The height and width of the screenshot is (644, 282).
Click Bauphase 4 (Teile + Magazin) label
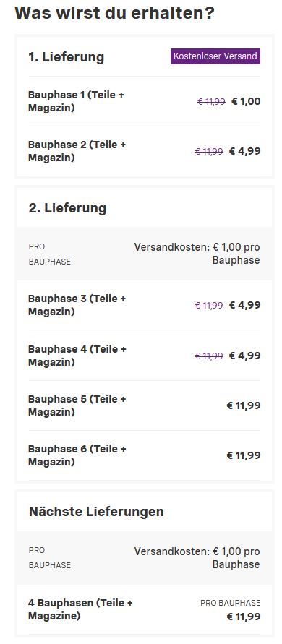click(77, 356)
